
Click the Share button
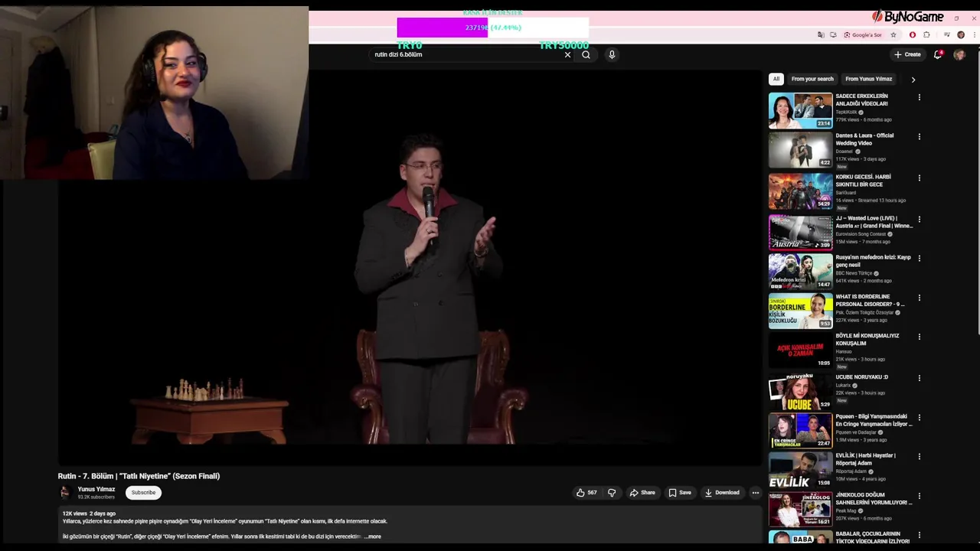coord(642,493)
